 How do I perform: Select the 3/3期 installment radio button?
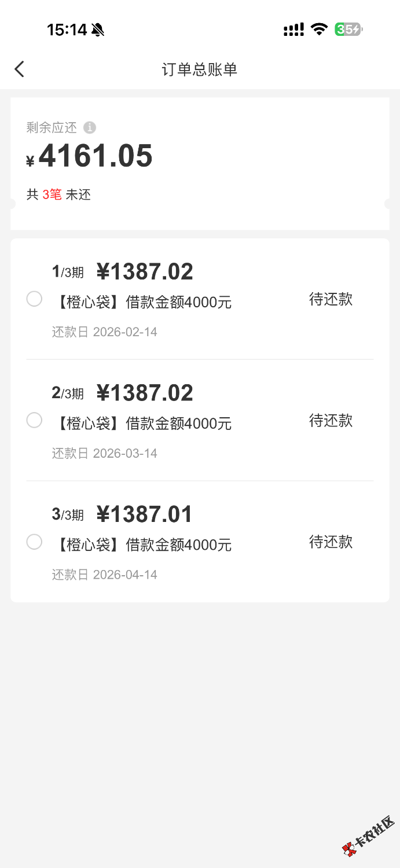34,542
